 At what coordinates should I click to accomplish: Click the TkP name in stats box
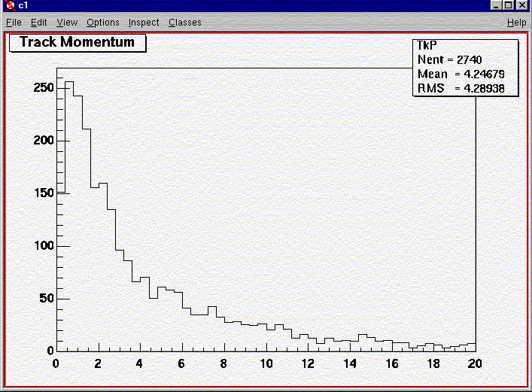click(x=427, y=46)
